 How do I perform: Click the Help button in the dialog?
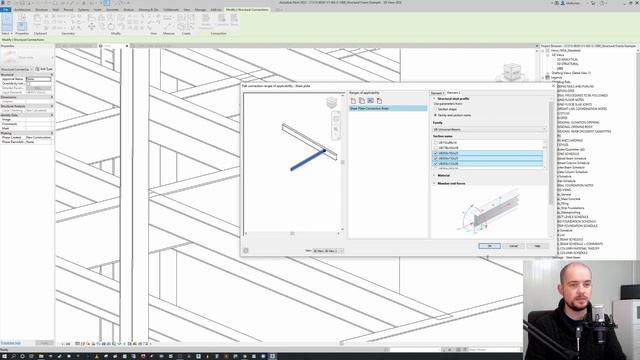coord(537,246)
